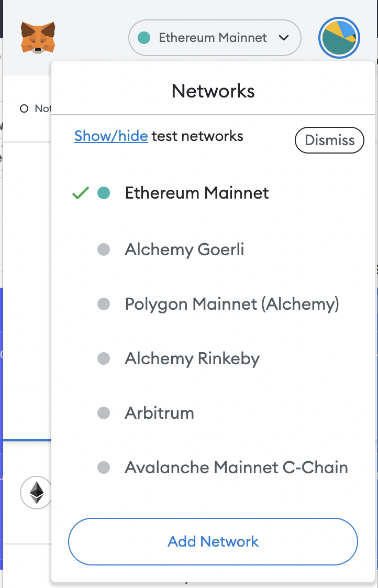Open the account avatar menu
Screen dimensions: 378x588
click(x=339, y=38)
